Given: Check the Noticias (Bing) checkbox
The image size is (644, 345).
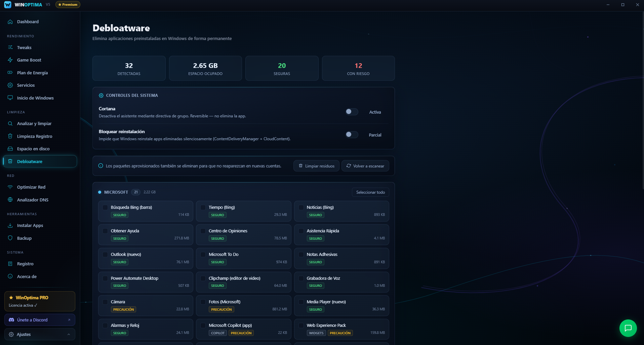Looking at the screenshot, I should tap(301, 207).
